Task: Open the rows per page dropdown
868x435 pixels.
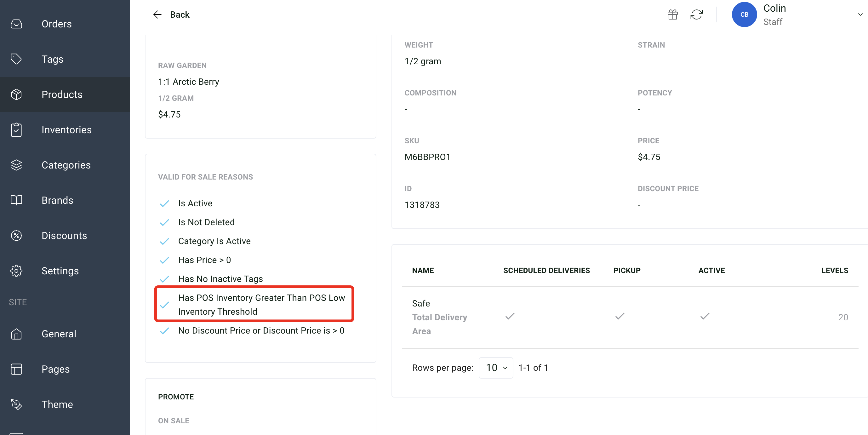Action: [495, 367]
